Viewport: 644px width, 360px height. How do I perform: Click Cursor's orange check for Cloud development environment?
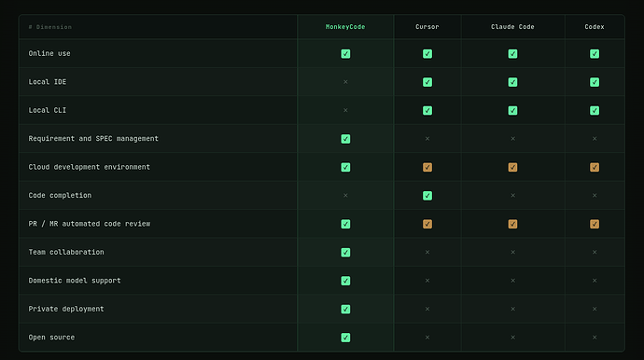click(x=427, y=167)
